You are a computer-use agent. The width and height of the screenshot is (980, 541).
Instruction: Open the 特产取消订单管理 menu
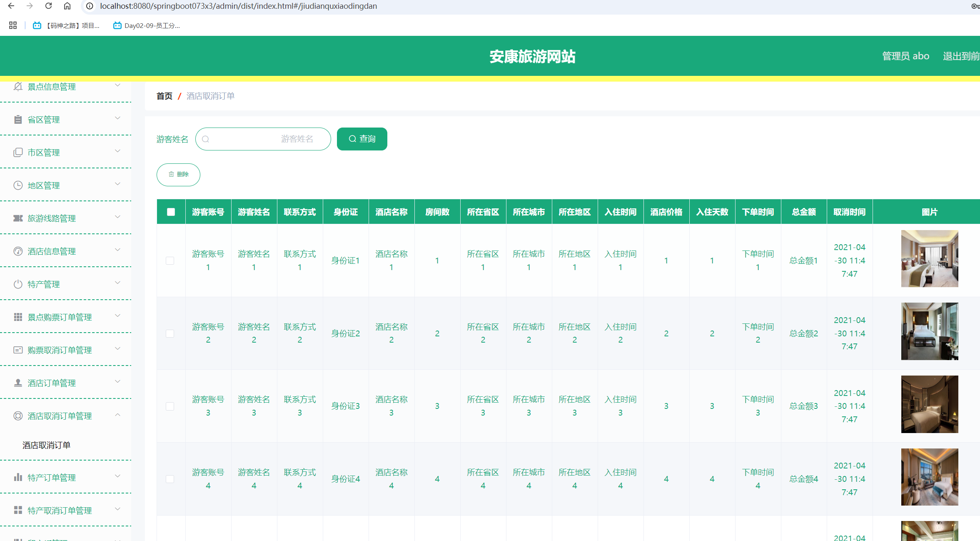(66, 511)
